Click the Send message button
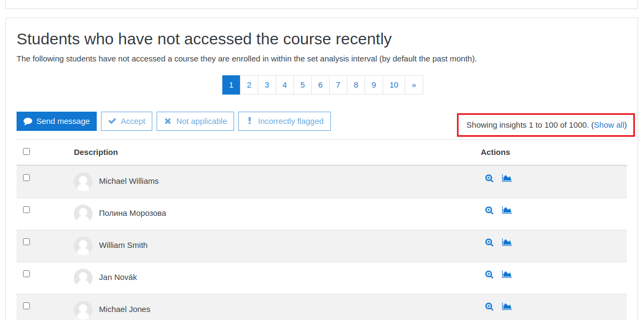 [x=57, y=121]
